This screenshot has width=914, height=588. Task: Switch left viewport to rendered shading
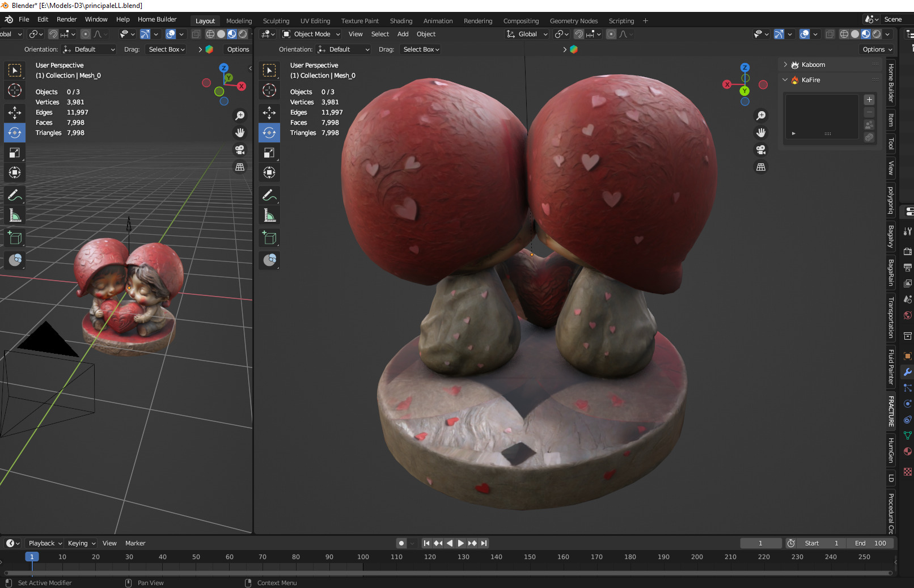243,34
